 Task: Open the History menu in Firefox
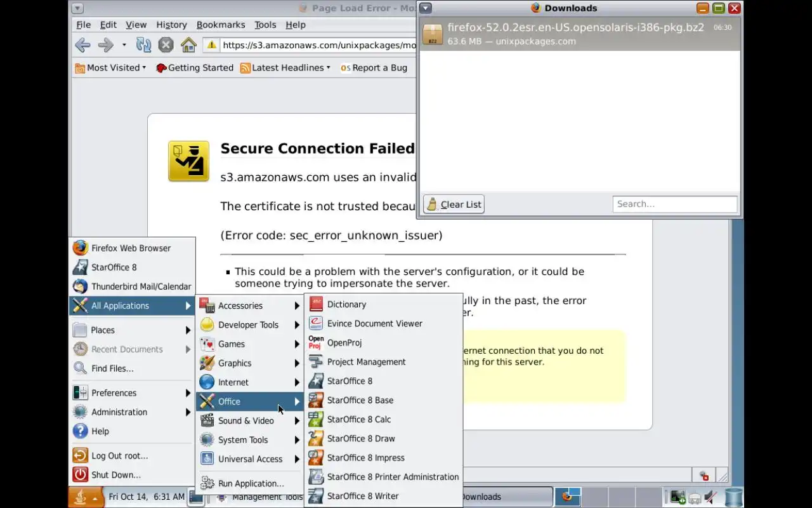tap(172, 25)
